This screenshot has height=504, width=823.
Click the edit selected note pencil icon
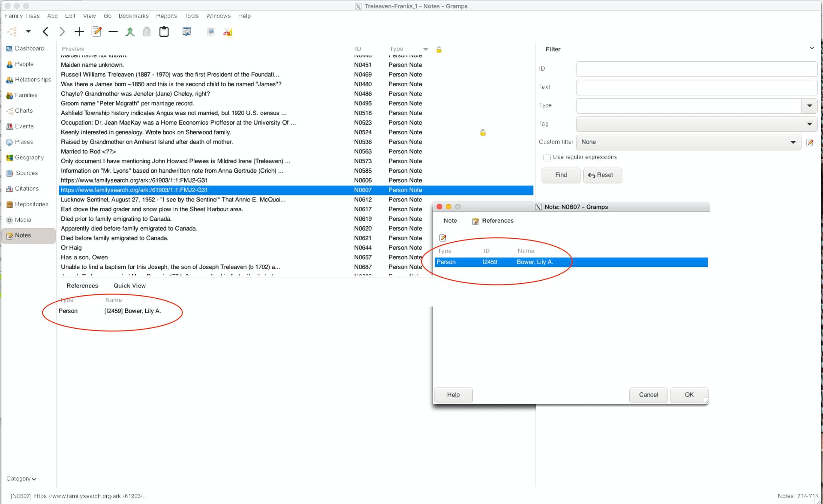pos(97,32)
